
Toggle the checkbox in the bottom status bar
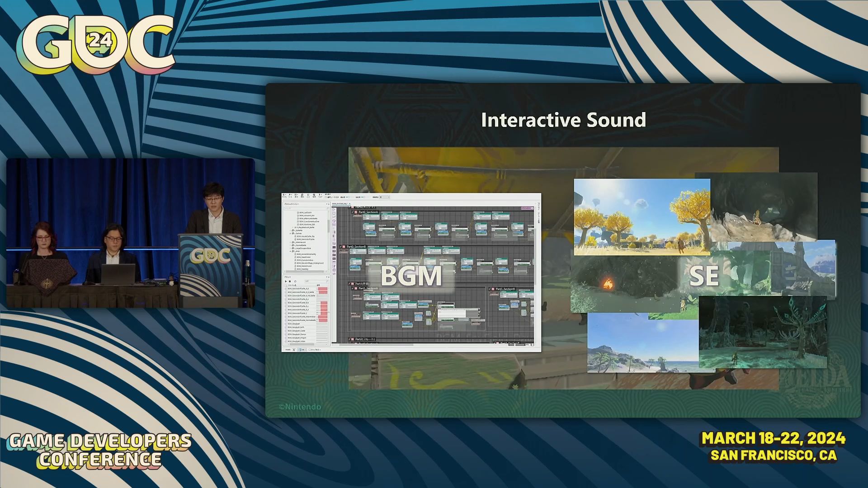(x=310, y=350)
